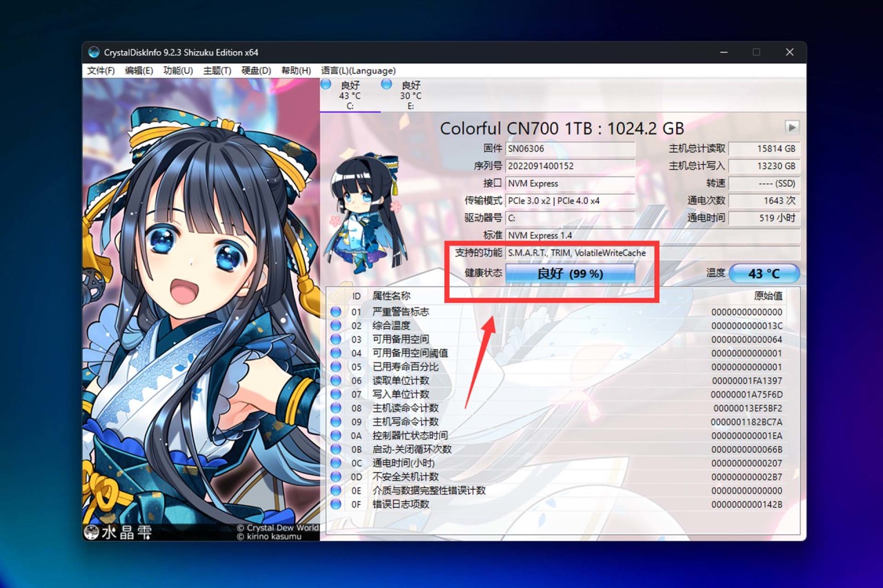Viewport: 883px width, 588px height.
Task: Click the 转速 value ---- (SSD)
Action: click(x=764, y=183)
